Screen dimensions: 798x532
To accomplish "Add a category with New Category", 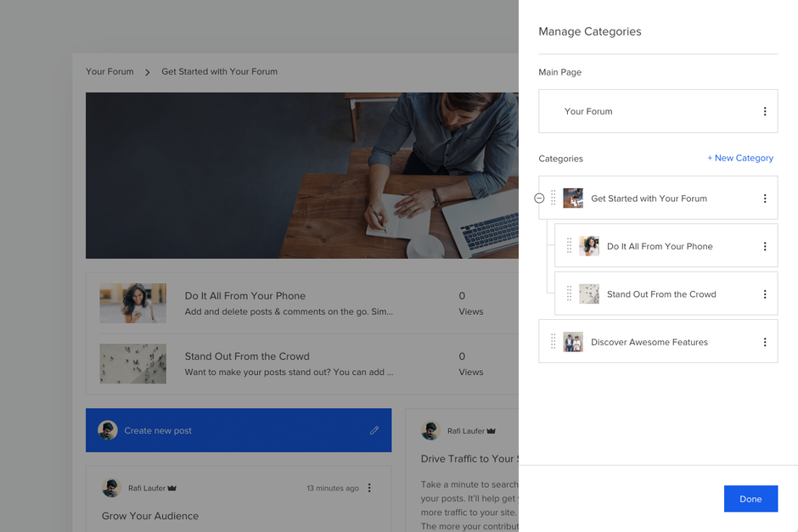I will (x=739, y=158).
